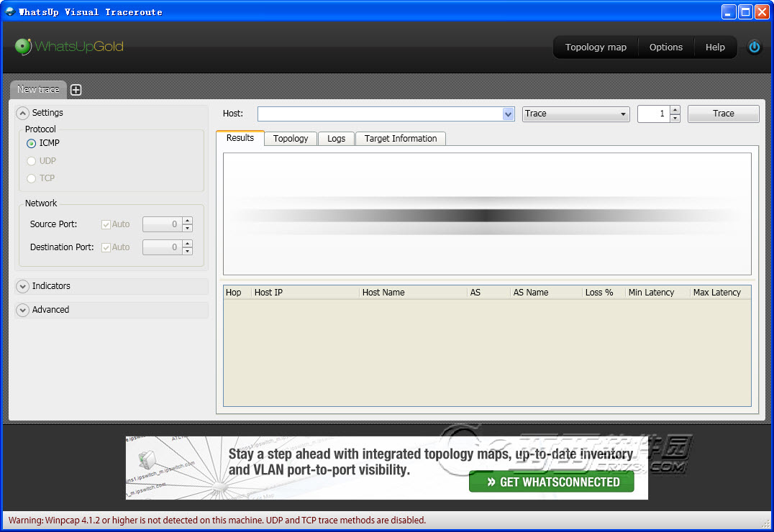This screenshot has height=532, width=774.
Task: Select the ICMP protocol radio button
Action: point(31,143)
